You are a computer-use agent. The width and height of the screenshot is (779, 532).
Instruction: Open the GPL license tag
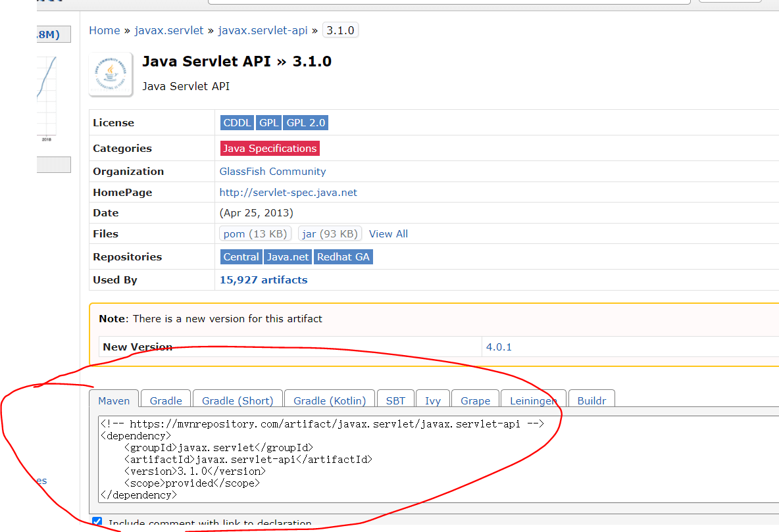(x=269, y=123)
